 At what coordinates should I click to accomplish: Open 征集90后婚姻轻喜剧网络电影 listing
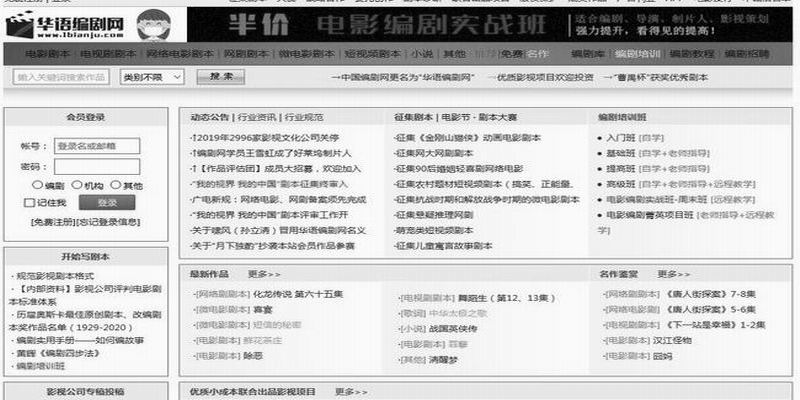coord(459,168)
